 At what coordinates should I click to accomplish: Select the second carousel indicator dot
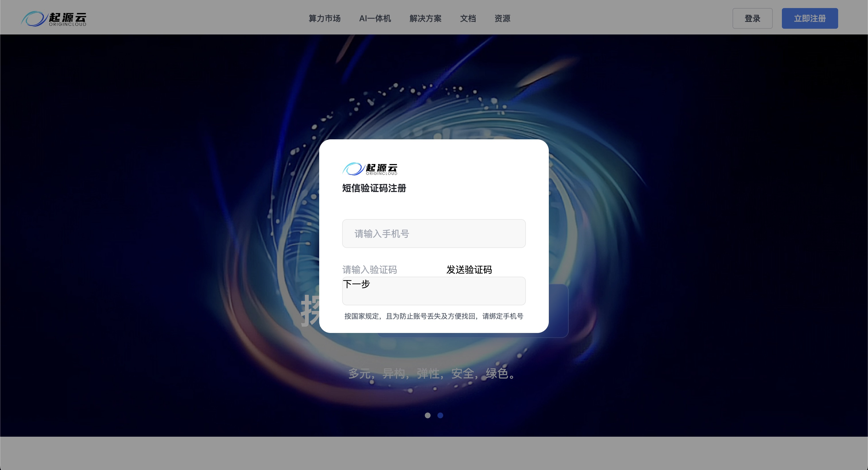pyautogui.click(x=440, y=415)
